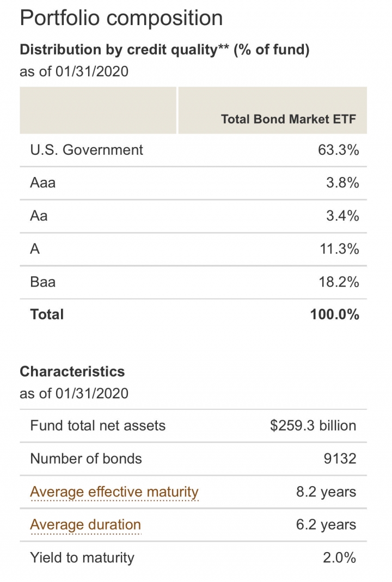
Task: Select the Number of bonds value 9132
Action: pos(340,458)
